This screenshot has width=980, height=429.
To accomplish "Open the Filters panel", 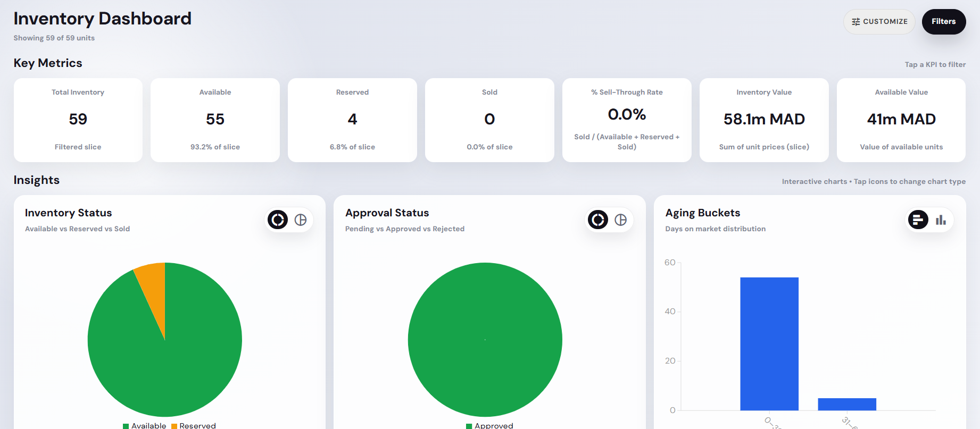I will [x=944, y=22].
